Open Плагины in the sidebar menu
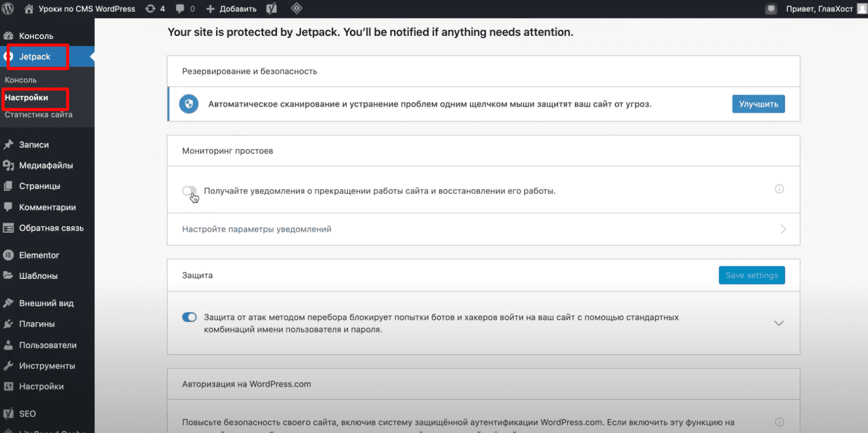The image size is (868, 433). [37, 324]
